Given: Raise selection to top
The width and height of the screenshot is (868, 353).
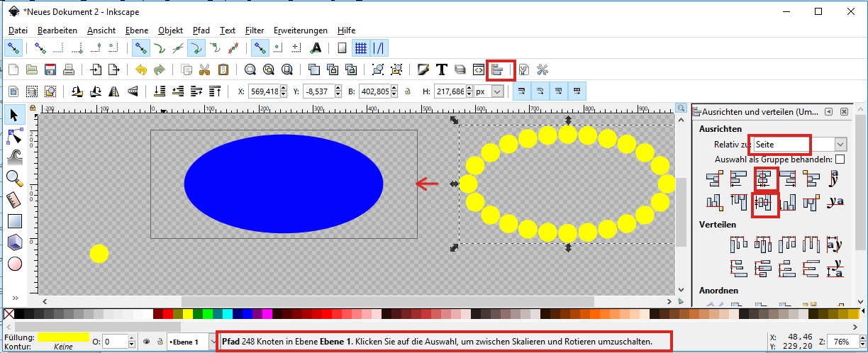Looking at the screenshot, I should (x=214, y=91).
